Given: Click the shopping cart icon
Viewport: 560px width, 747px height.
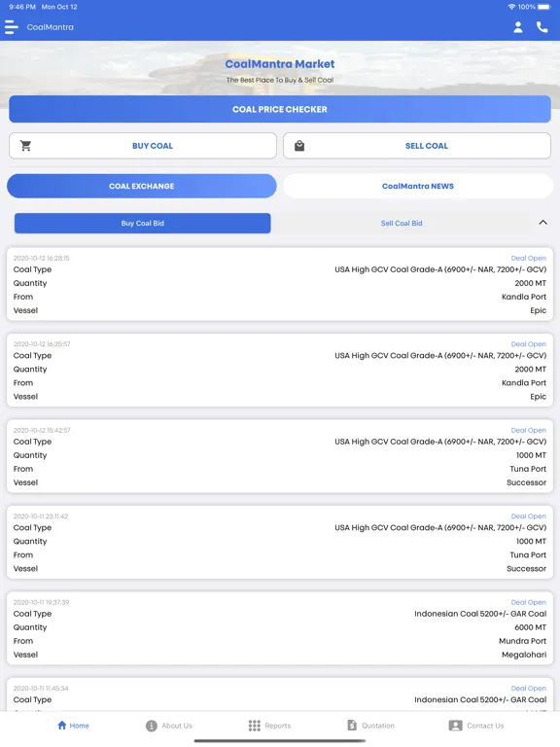Looking at the screenshot, I should pyautogui.click(x=25, y=146).
